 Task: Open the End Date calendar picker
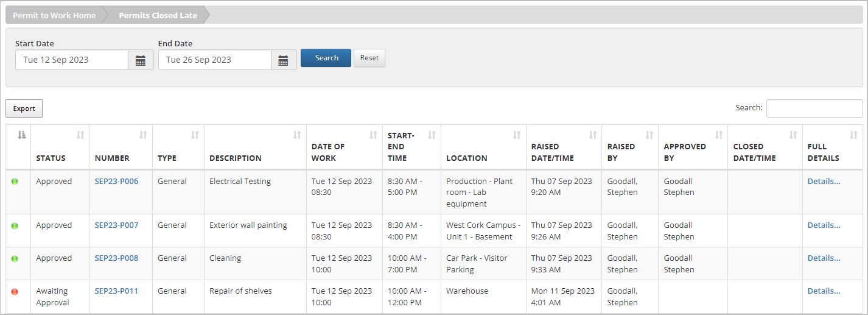284,60
